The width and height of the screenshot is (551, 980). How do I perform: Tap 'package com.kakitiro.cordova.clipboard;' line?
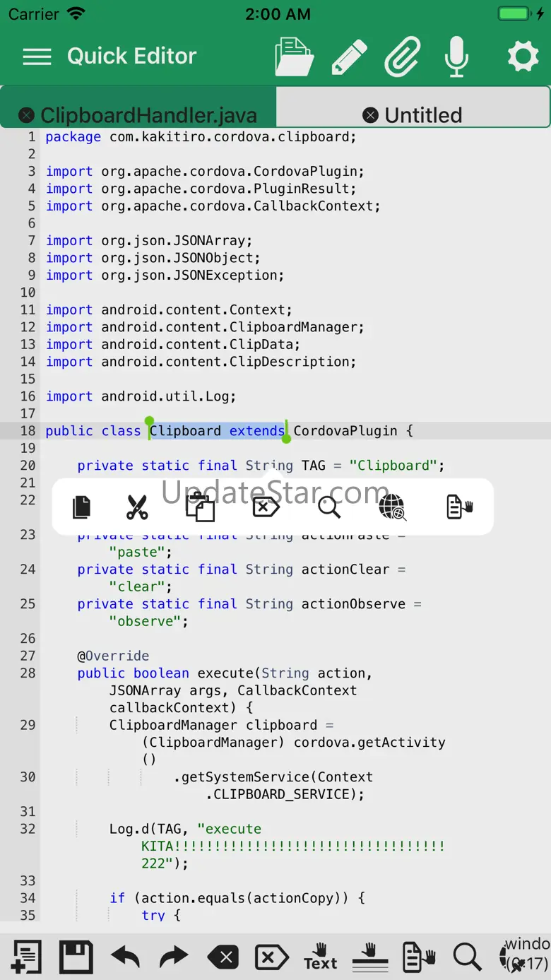click(201, 137)
